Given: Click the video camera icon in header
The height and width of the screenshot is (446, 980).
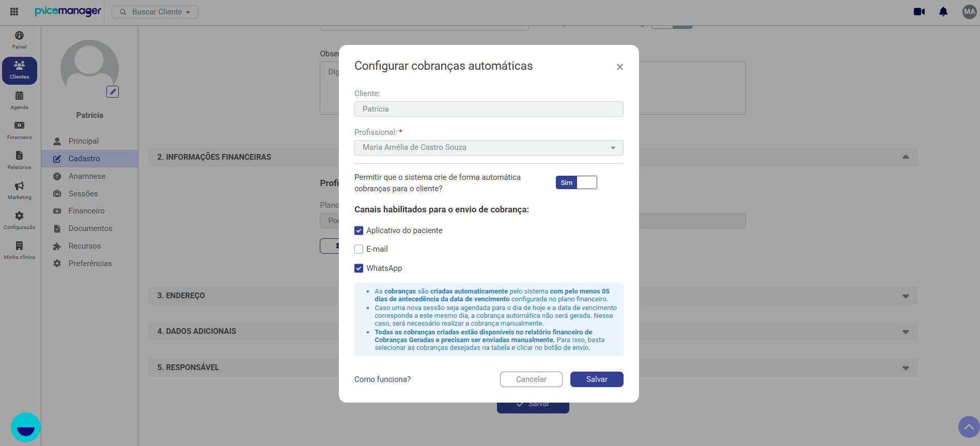Looking at the screenshot, I should click(919, 11).
